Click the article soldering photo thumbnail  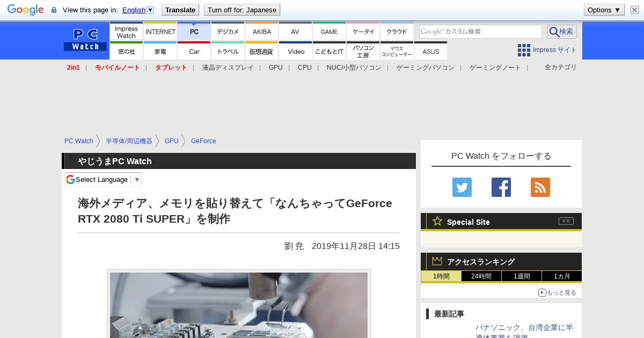tap(239, 305)
